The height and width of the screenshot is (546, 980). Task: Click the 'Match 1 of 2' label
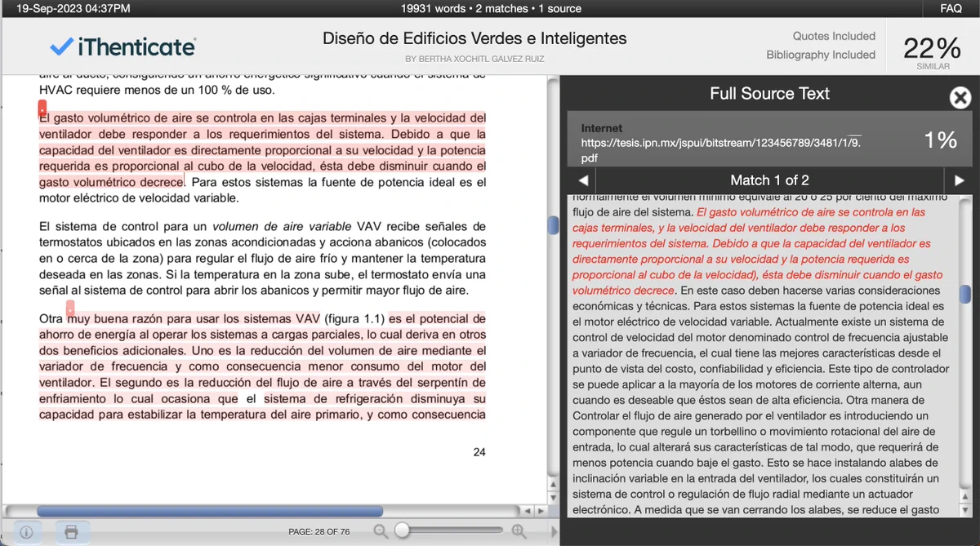pyautogui.click(x=769, y=180)
